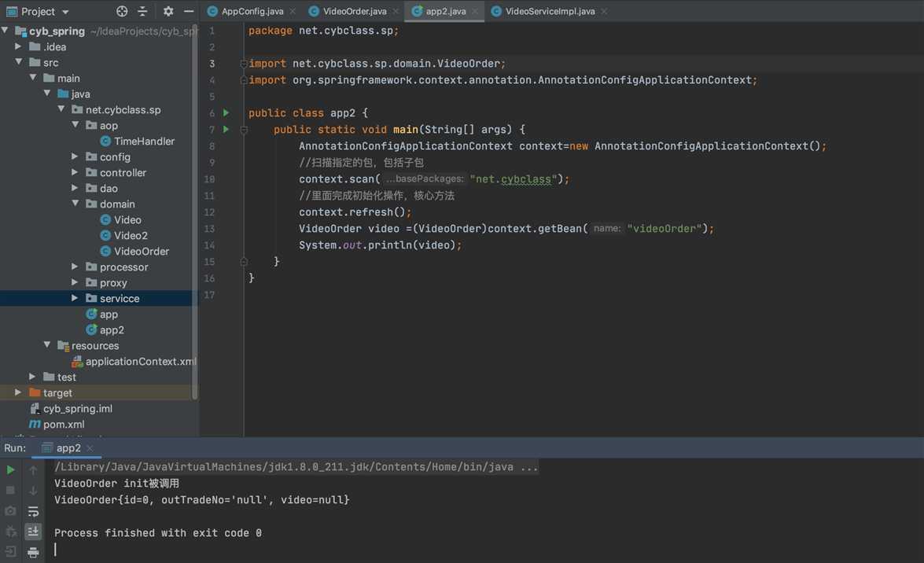Screen dimensions: 924x563
Task: Expand the .idea folder
Action: (18, 46)
